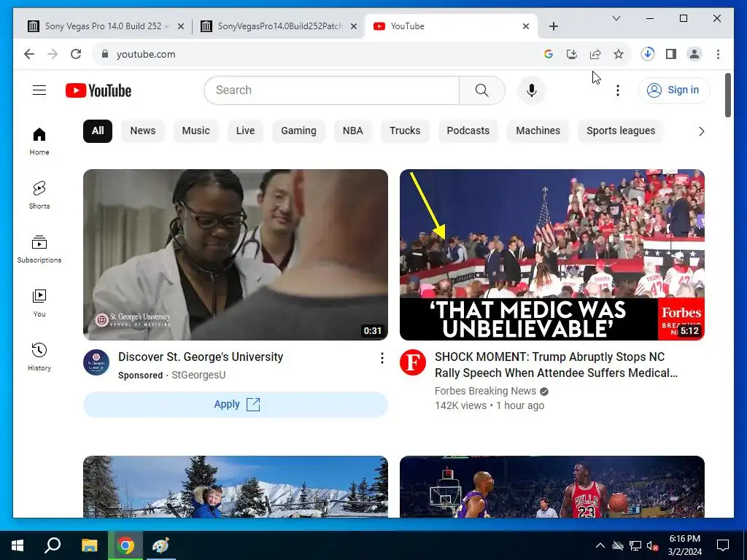Select the All category chip
The height and width of the screenshot is (560, 747).
point(98,131)
